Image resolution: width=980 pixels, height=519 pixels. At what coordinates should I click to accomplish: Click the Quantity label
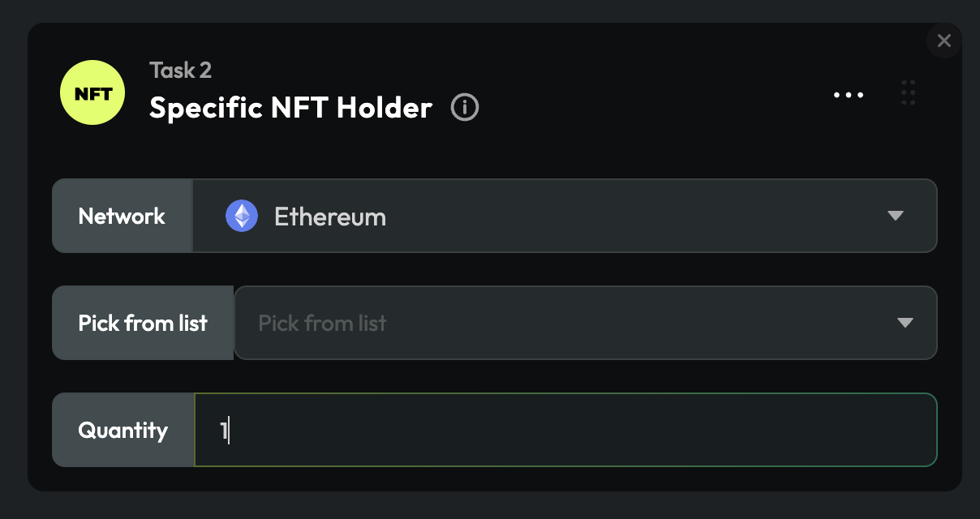click(x=122, y=430)
